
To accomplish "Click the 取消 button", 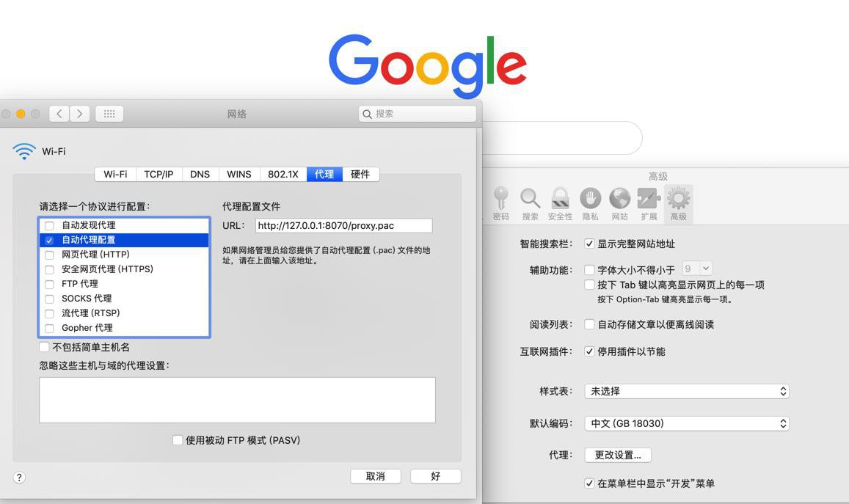I will tap(375, 476).
